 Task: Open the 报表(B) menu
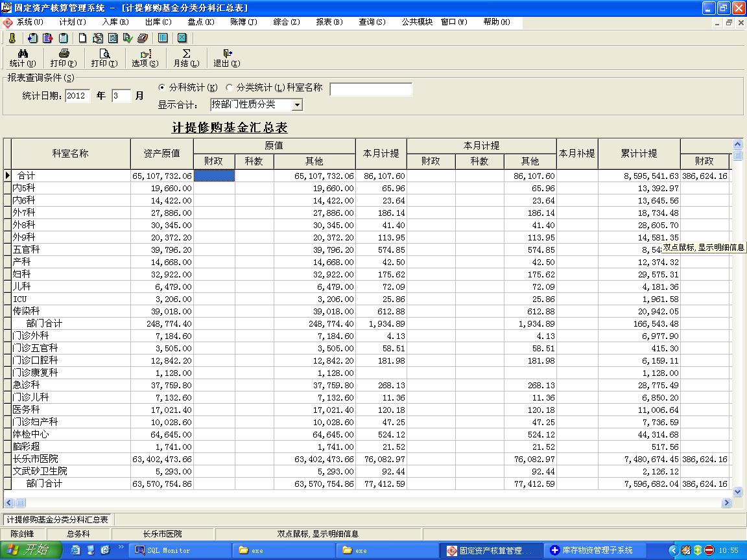329,22
